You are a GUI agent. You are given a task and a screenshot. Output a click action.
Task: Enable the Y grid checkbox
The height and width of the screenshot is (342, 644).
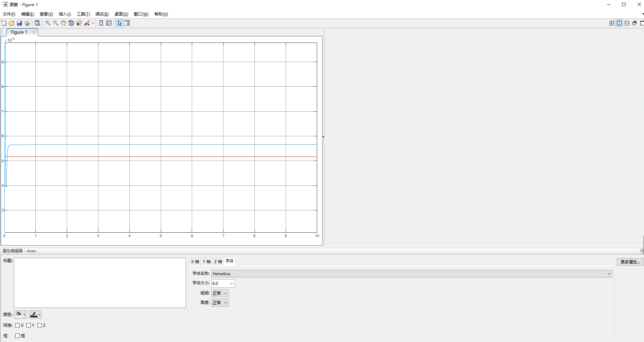tap(29, 325)
